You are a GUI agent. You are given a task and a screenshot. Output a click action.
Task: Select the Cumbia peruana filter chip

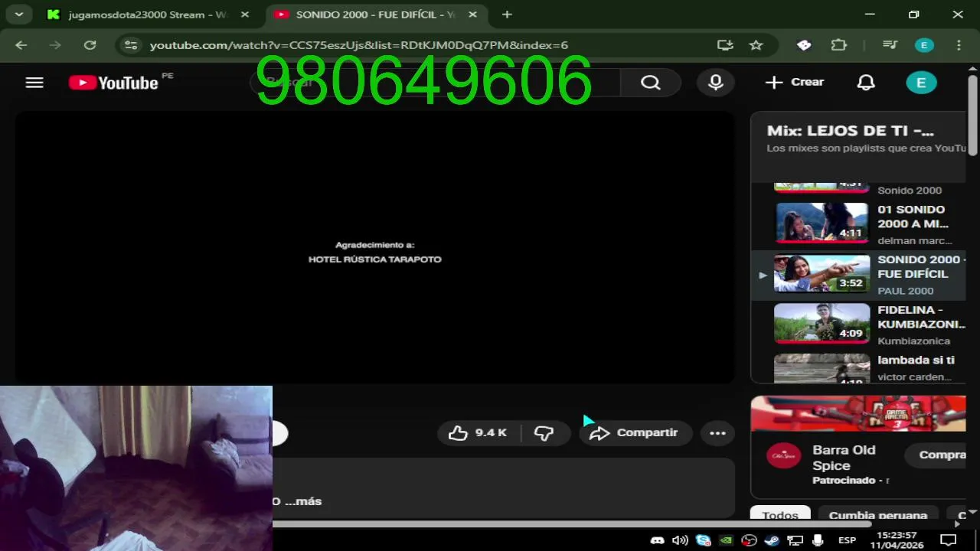click(x=877, y=514)
